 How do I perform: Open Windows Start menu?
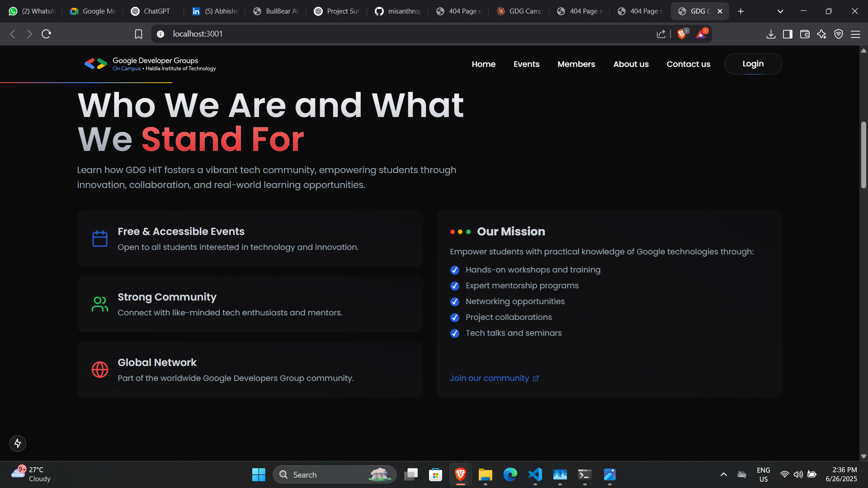[259, 474]
